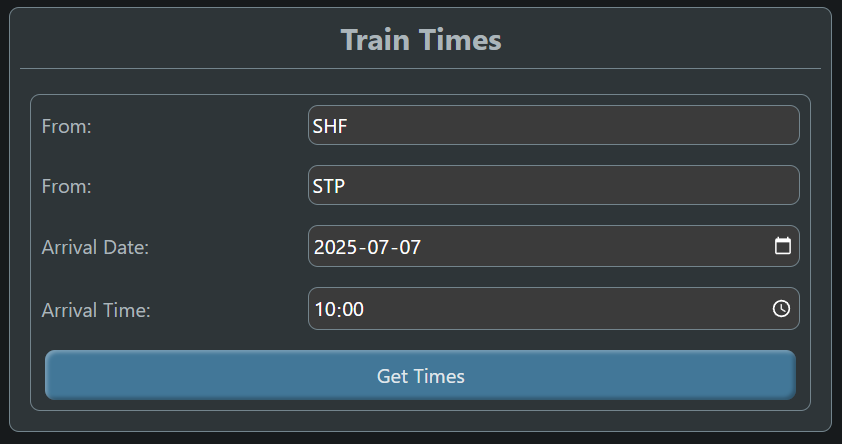This screenshot has width=842, height=444.
Task: Select the year 2025 in Arrival Date
Action: tap(336, 247)
